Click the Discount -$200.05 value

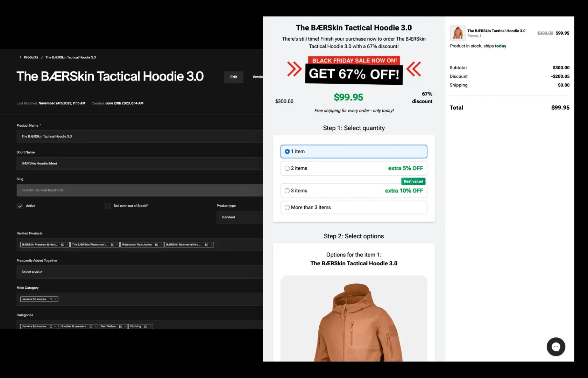(560, 76)
